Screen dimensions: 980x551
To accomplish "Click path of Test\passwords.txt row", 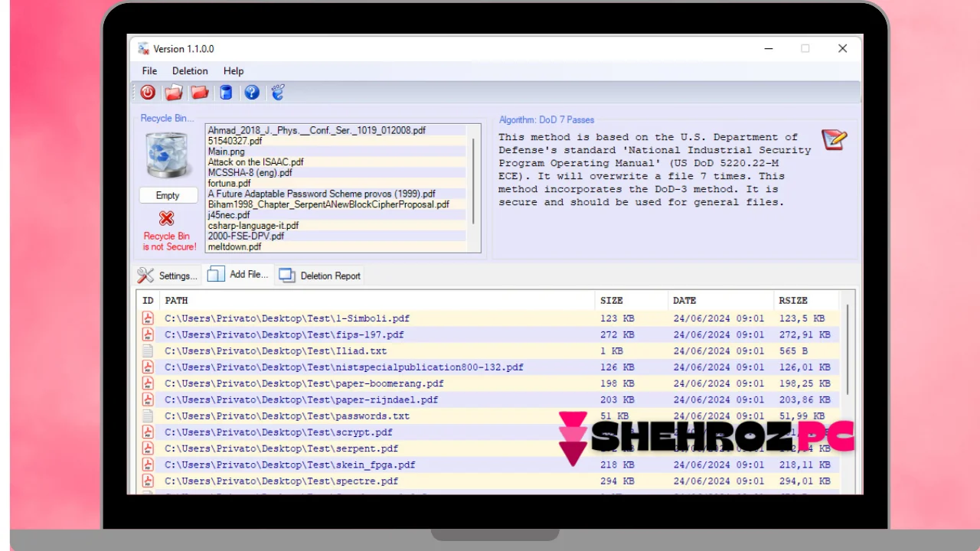I will pyautogui.click(x=287, y=416).
